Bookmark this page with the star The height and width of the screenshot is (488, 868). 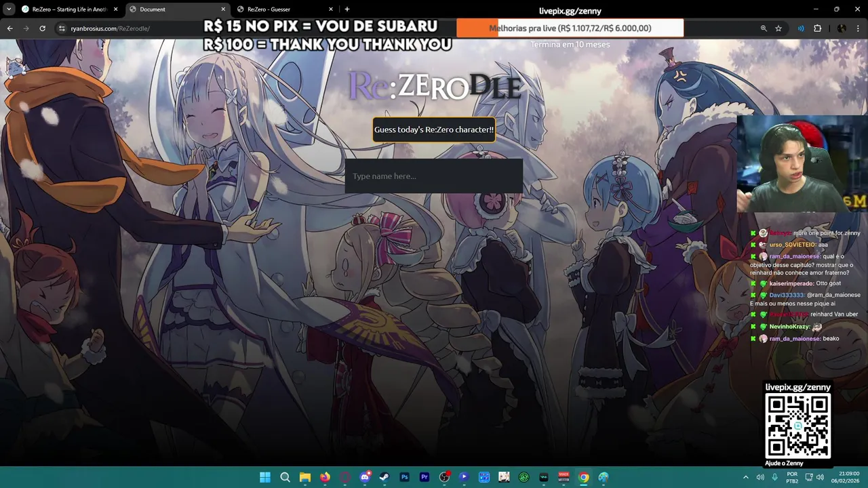click(x=778, y=28)
